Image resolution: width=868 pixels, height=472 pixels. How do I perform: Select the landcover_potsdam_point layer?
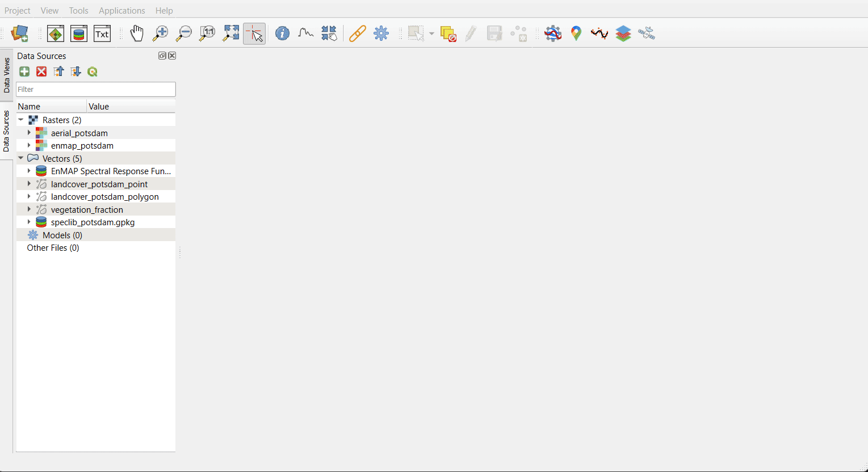tap(99, 184)
